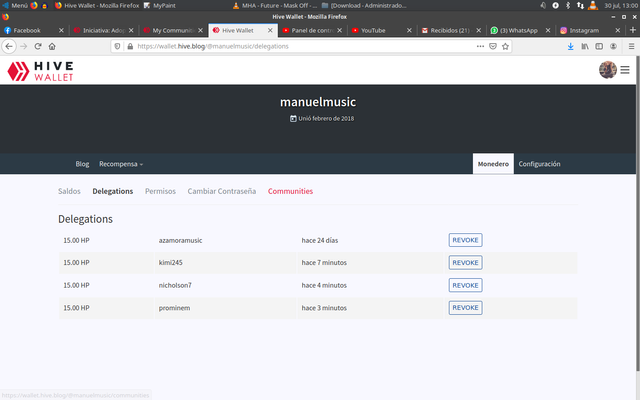The image size is (640, 400).
Task: Select the Delegations sub-tab
Action: tap(113, 191)
